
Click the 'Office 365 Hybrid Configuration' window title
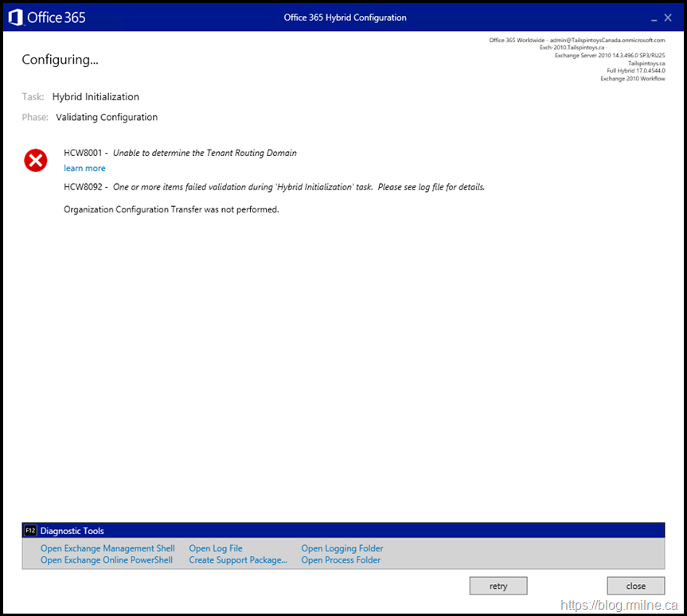(345, 18)
